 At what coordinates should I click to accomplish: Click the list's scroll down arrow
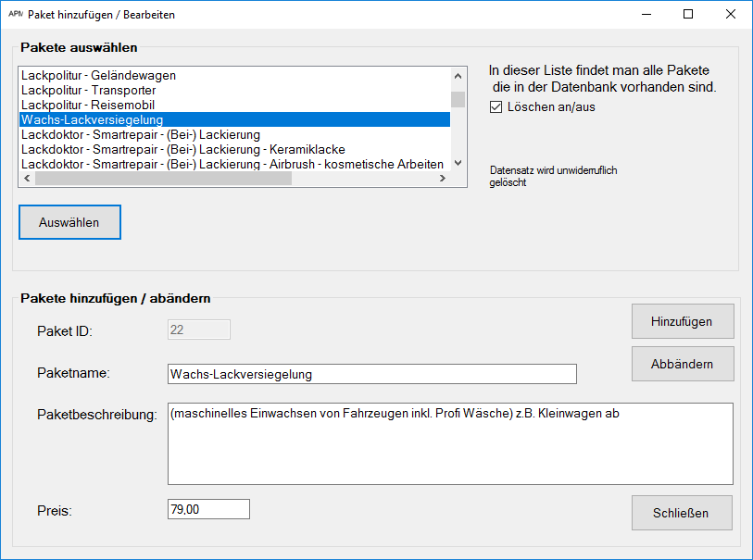[458, 164]
